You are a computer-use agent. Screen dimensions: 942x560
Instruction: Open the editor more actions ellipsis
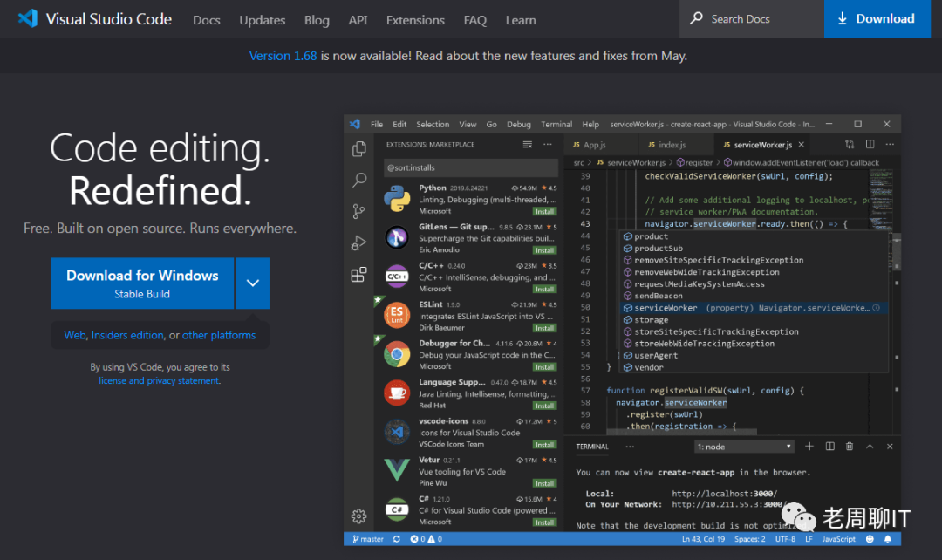tap(890, 144)
